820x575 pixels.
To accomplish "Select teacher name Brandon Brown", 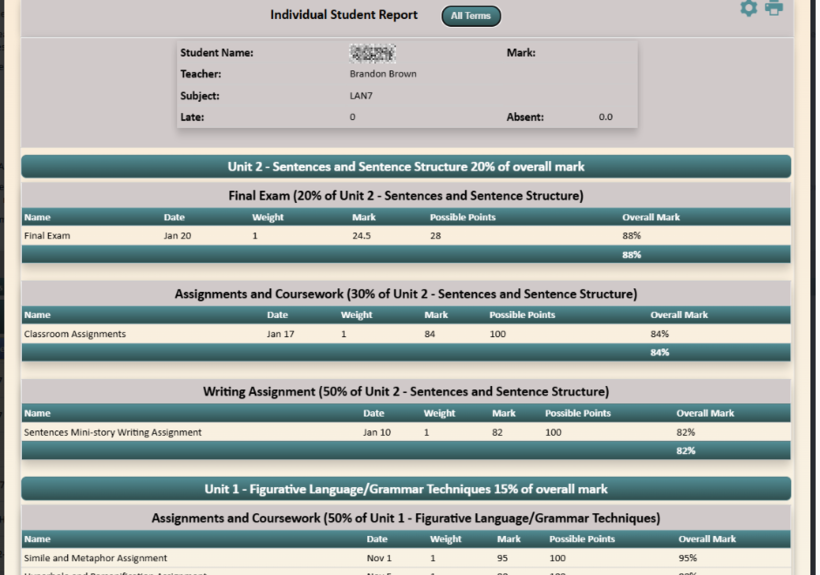I will [x=383, y=74].
